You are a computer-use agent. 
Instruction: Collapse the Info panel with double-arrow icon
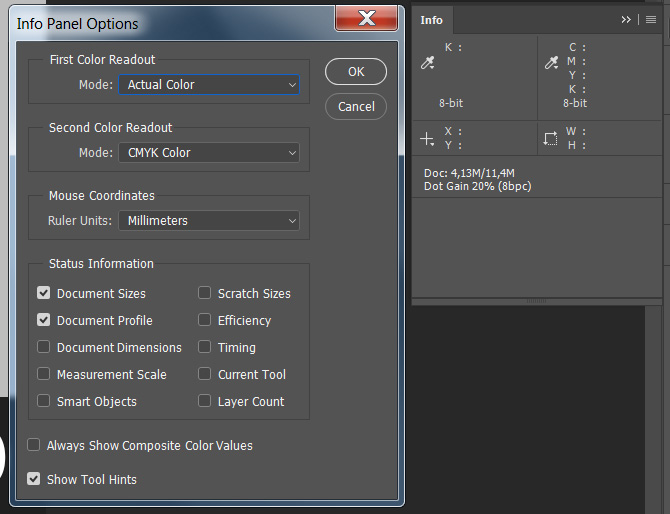[626, 19]
